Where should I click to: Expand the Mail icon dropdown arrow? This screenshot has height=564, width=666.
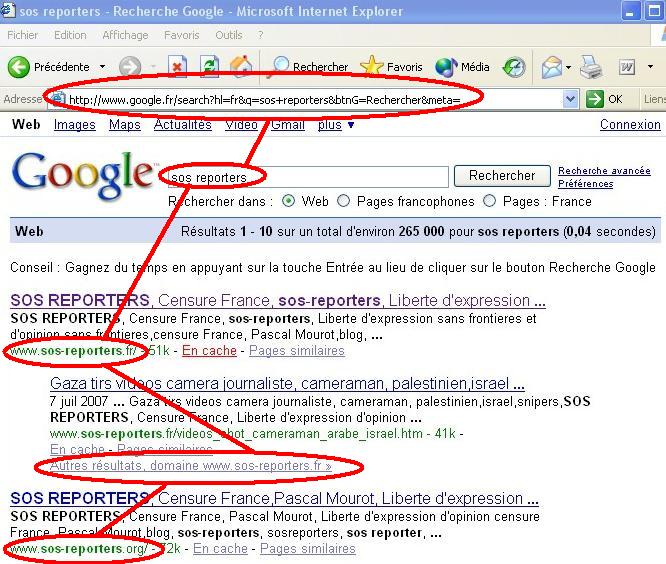568,67
